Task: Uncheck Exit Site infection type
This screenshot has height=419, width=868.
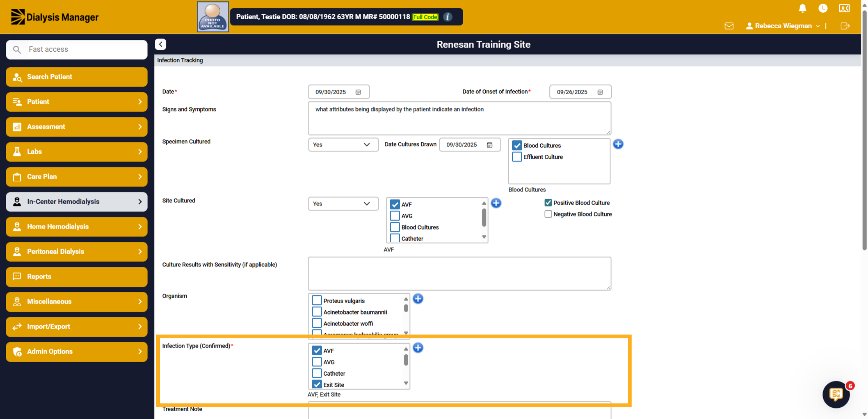Action: pyautogui.click(x=317, y=384)
